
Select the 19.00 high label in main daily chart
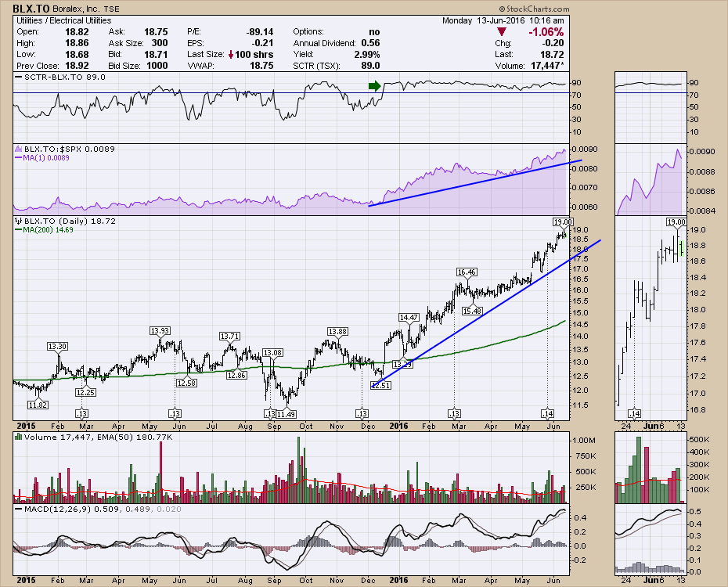coord(562,221)
